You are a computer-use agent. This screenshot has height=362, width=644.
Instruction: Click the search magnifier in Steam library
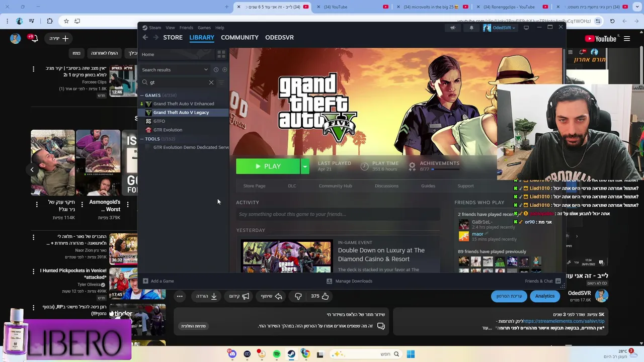[145, 82]
